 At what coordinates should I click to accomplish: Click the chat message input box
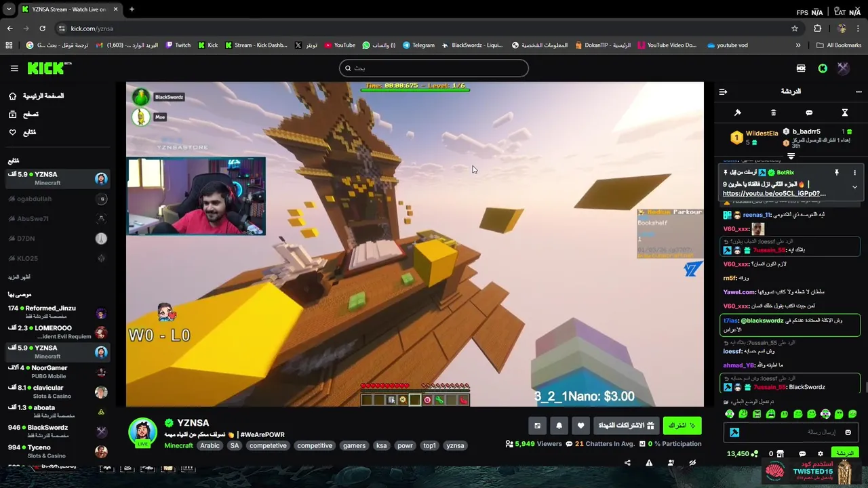(x=791, y=432)
